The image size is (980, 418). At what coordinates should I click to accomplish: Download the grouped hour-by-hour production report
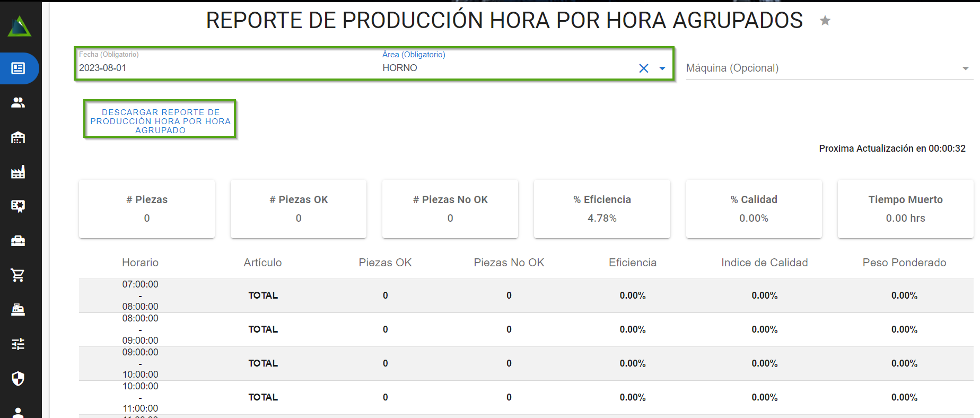click(x=160, y=121)
